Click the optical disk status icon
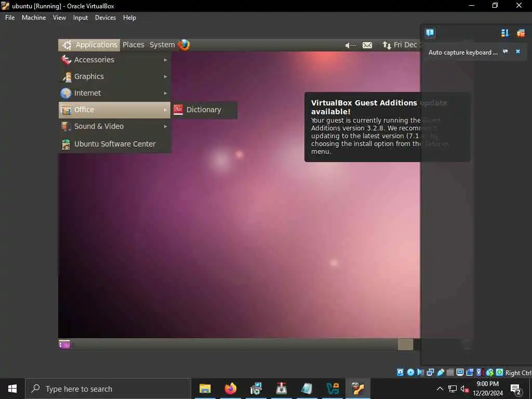 click(x=410, y=373)
